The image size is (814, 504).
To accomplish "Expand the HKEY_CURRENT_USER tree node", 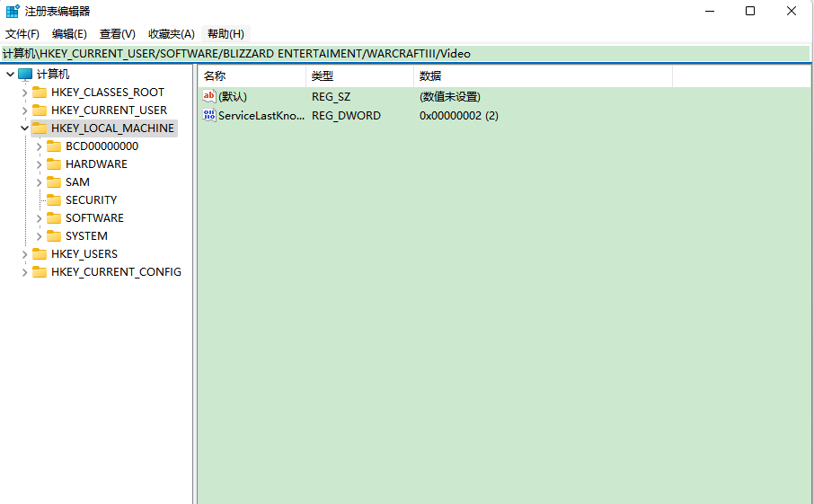I will click(24, 111).
